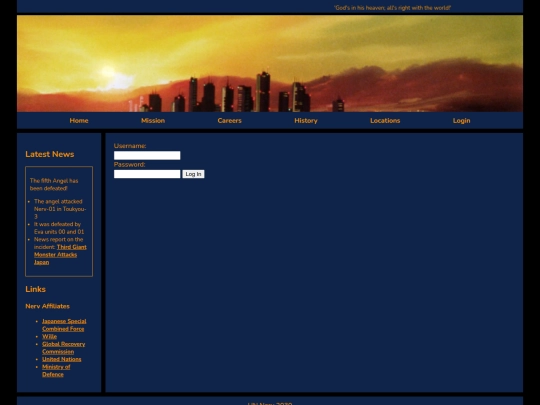Open the United Nations link

point(62,359)
